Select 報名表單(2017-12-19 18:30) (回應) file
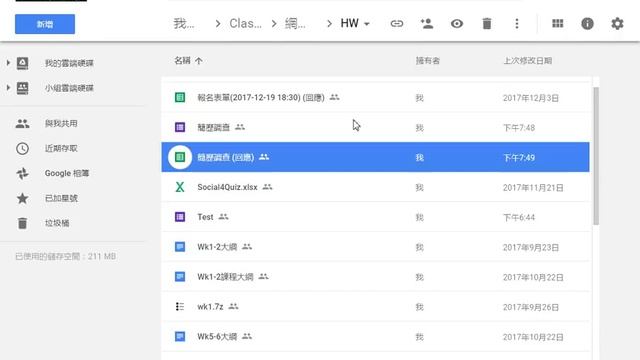Image resolution: width=640 pixels, height=360 pixels. [376, 98]
